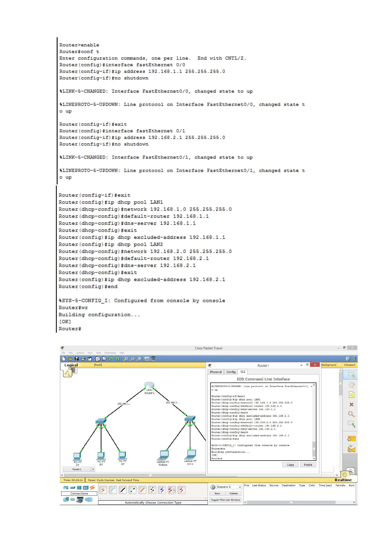Click Power Cycle Devices
This screenshot has width=392, height=555.
101,480
